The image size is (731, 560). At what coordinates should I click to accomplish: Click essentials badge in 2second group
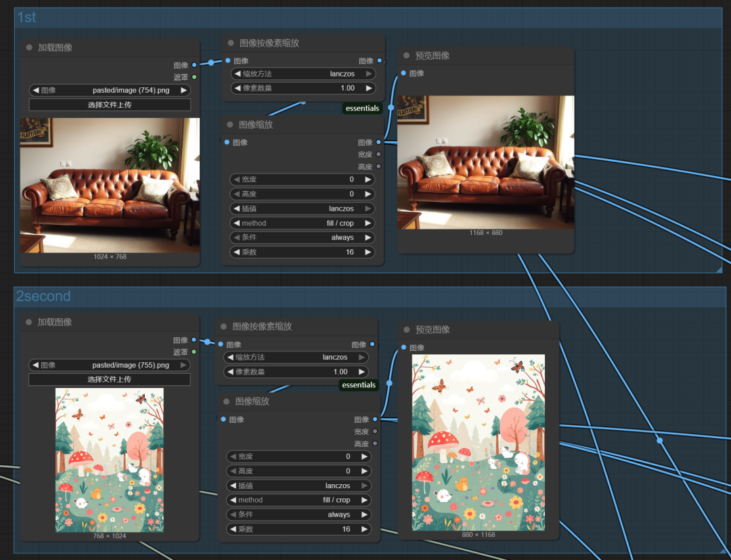tap(359, 385)
